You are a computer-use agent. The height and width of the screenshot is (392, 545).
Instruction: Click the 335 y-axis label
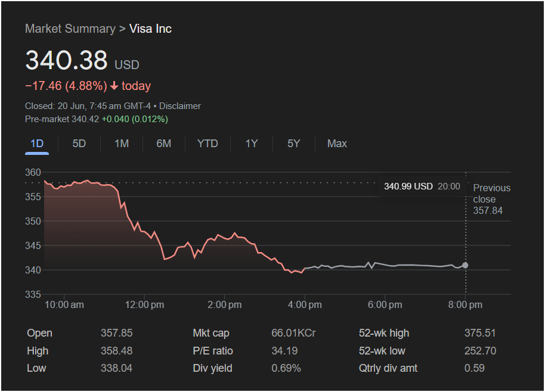point(33,294)
